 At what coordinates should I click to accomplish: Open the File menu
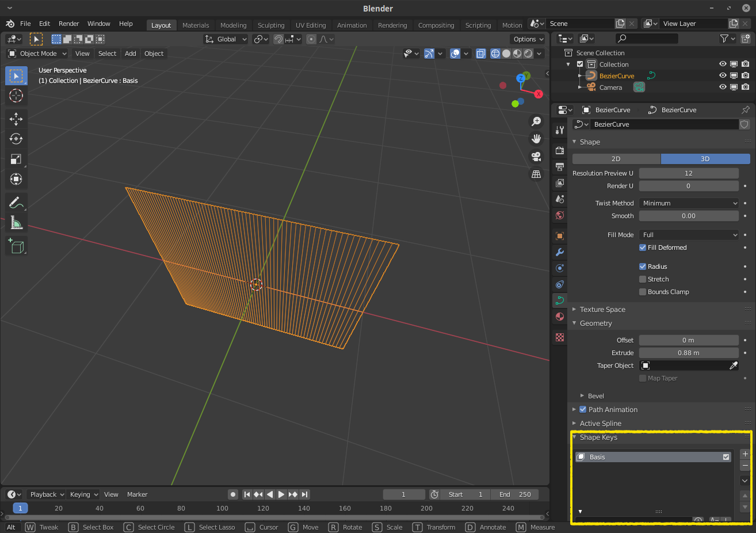click(x=25, y=24)
